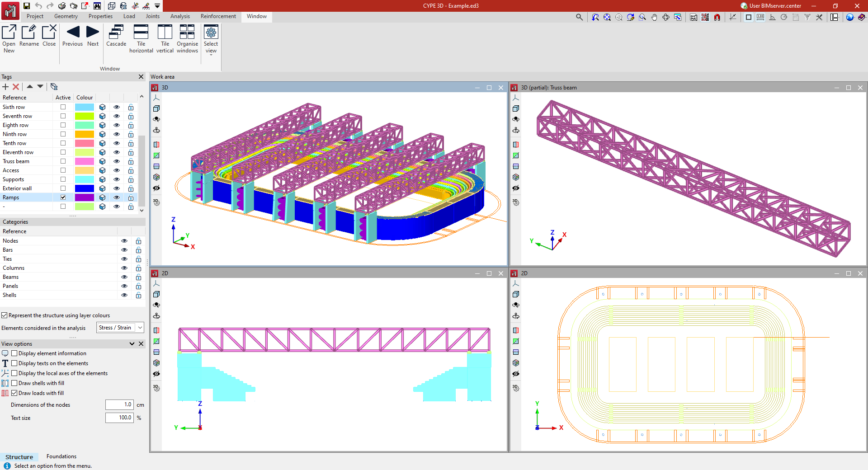
Task: Uncheck Draw loads with fill
Action: [14, 393]
